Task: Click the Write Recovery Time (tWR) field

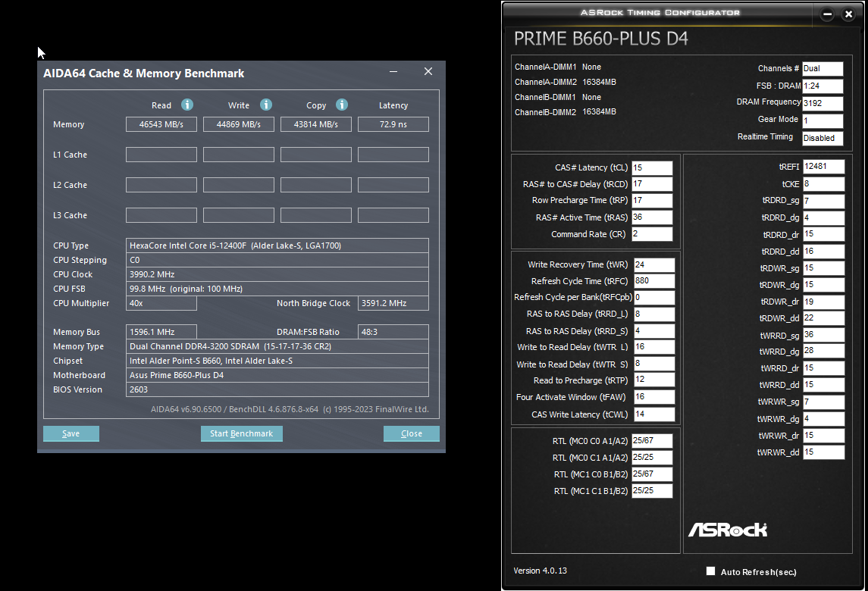Action: 654,265
